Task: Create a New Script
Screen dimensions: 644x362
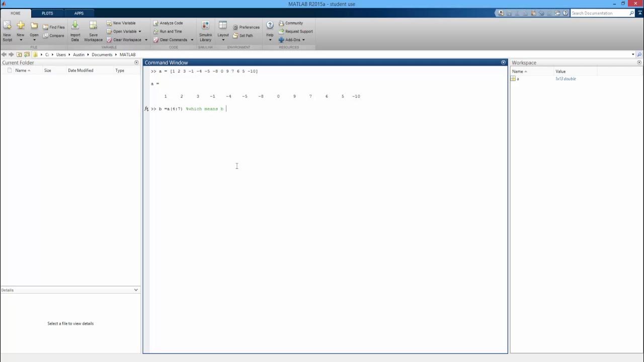Action: (7, 31)
